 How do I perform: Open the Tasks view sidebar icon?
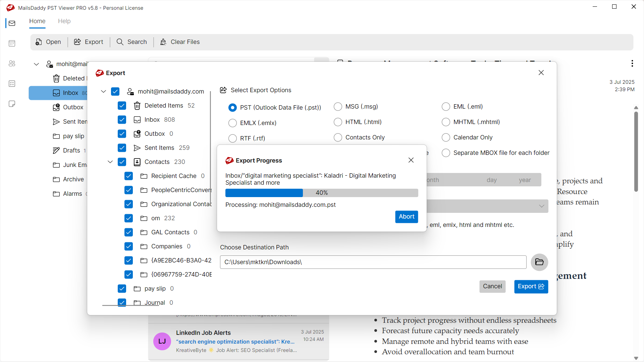[12, 83]
